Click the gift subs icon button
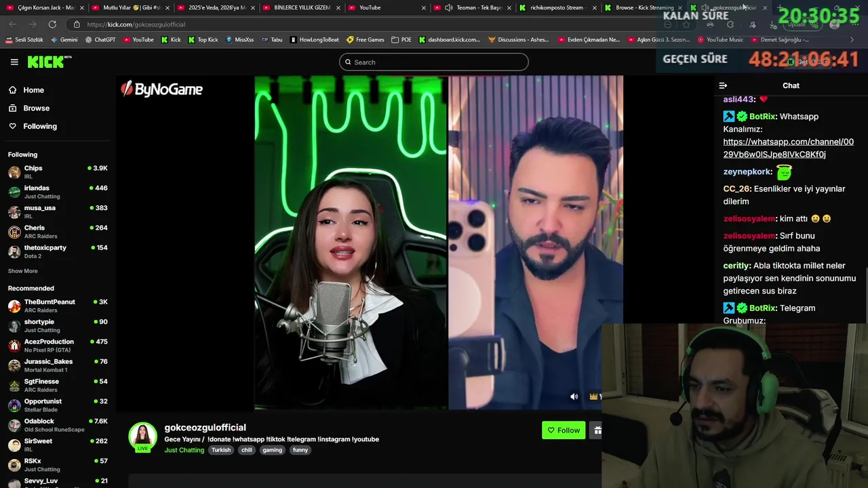The image size is (868, 488). (596, 430)
